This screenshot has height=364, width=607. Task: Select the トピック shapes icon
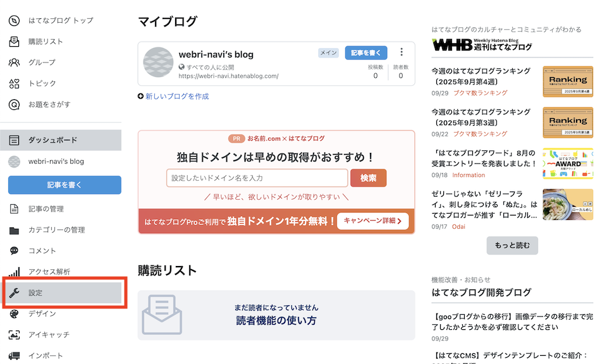(x=14, y=83)
